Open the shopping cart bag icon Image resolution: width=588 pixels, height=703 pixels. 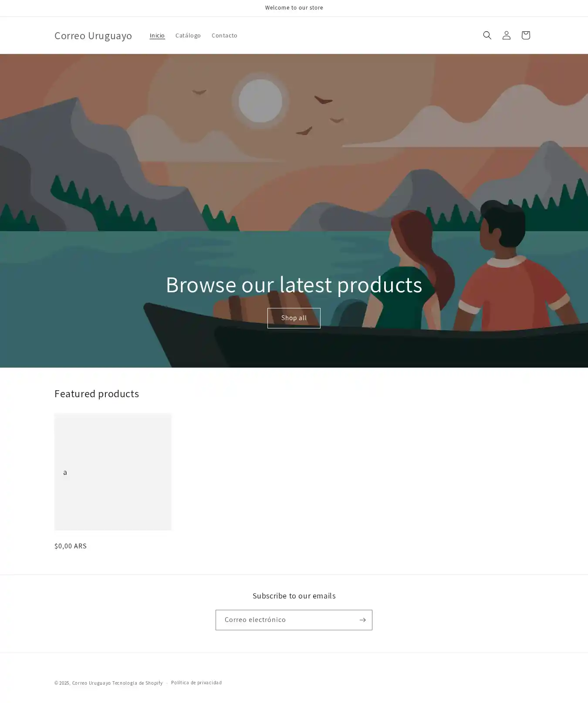525,35
